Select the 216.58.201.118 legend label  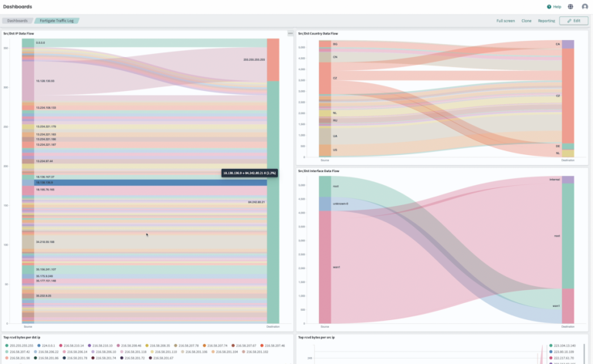[136, 352]
